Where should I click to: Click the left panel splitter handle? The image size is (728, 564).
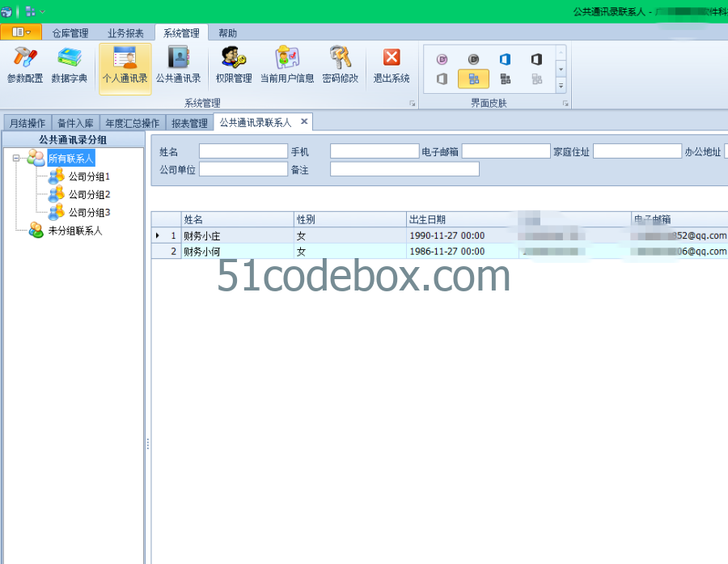point(148,443)
